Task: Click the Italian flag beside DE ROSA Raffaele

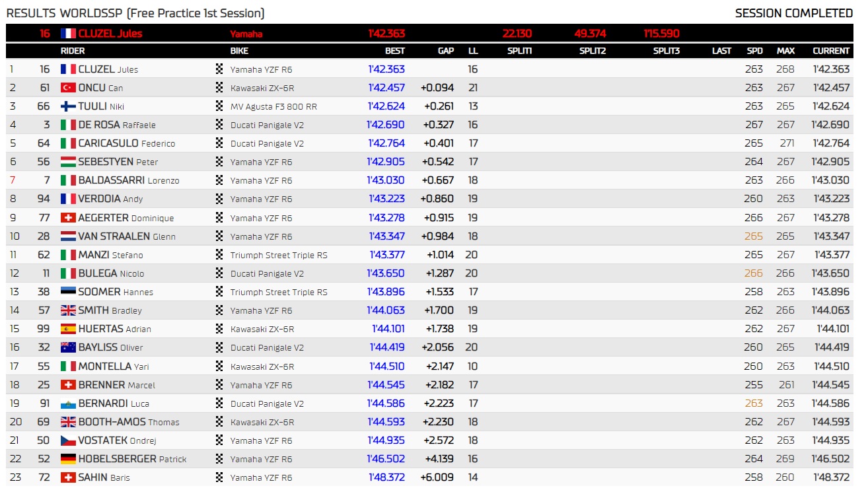Action: point(68,125)
